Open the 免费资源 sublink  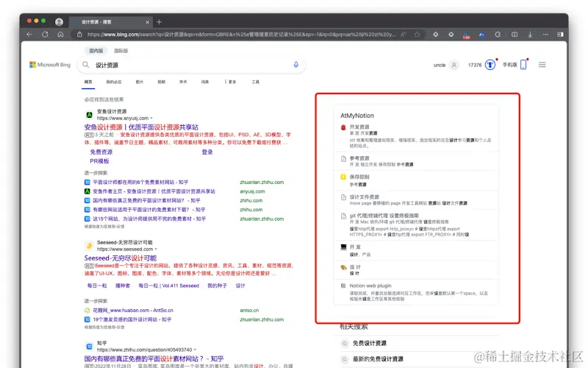[101, 152]
